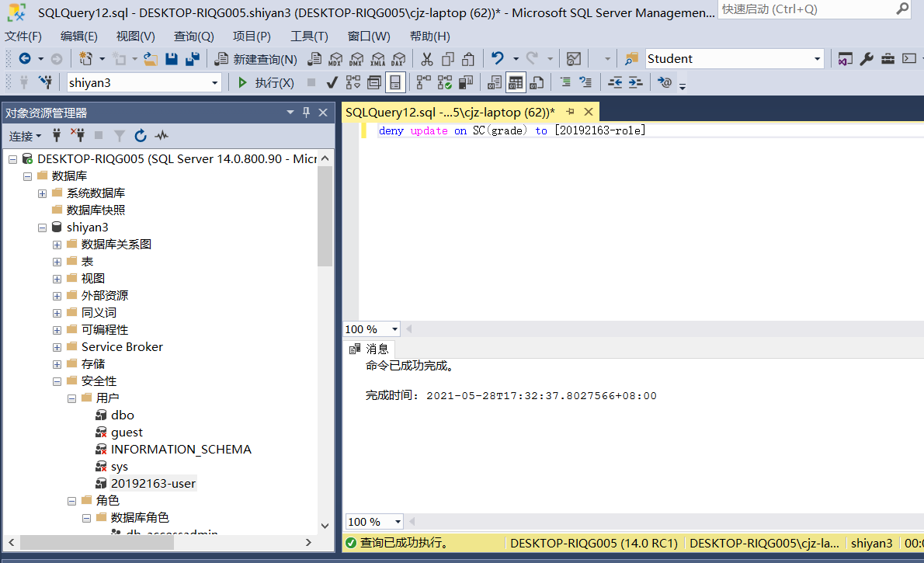Screen dimensions: 924x563
Task: Click the Cut scissors icon
Action: [426, 59]
